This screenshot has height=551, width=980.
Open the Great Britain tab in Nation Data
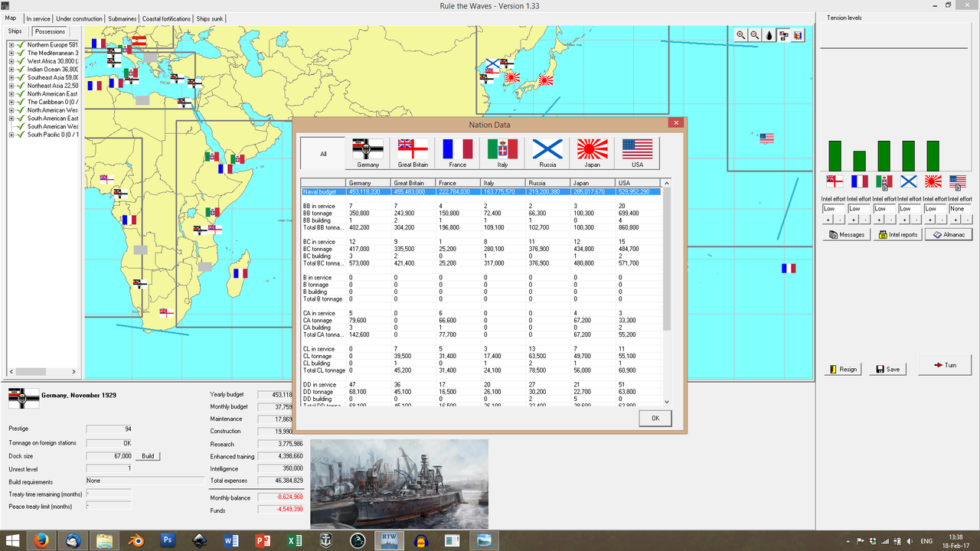[x=412, y=152]
